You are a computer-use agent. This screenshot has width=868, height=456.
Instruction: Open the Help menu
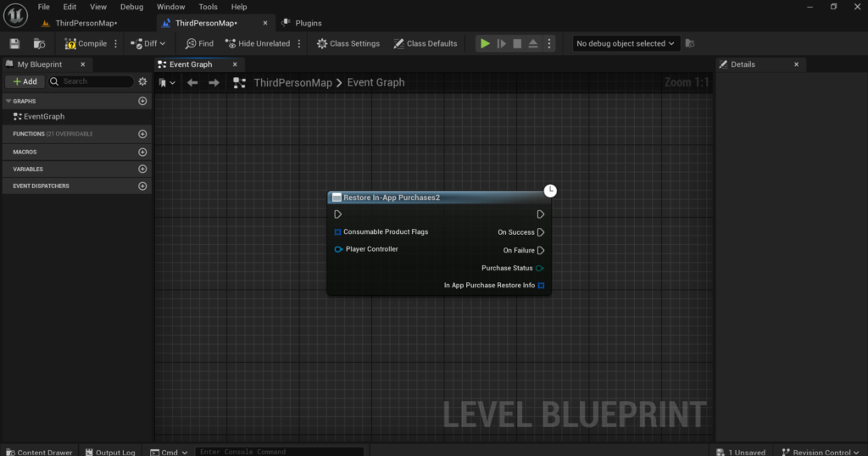(239, 7)
